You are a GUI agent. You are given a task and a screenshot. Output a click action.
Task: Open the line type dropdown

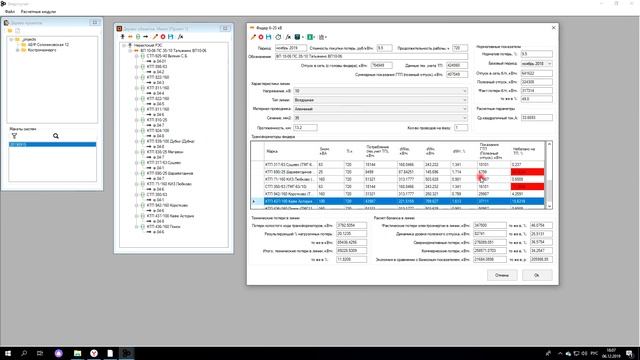click(x=464, y=100)
